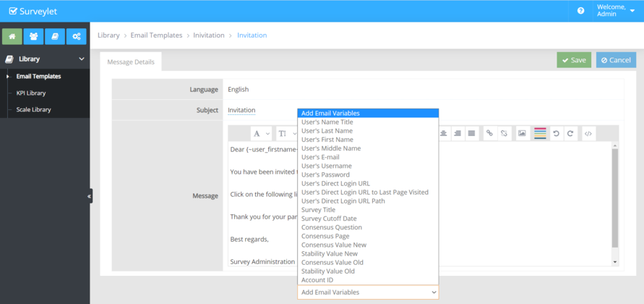
Task: Click the insert link icon in editor toolbar
Action: coord(489,134)
